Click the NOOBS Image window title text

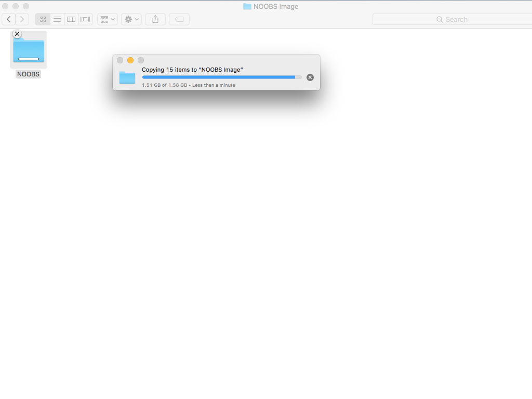(276, 7)
